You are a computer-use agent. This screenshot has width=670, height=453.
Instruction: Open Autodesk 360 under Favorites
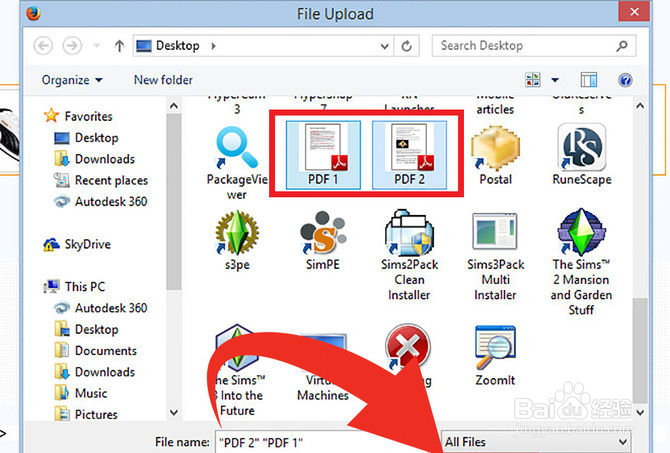click(100, 201)
